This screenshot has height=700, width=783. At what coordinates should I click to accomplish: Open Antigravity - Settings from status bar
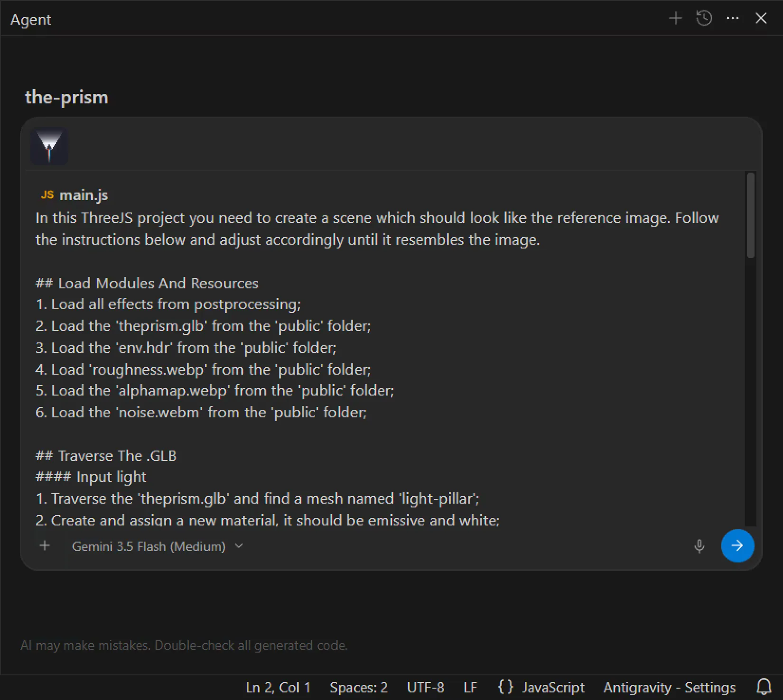(670, 687)
